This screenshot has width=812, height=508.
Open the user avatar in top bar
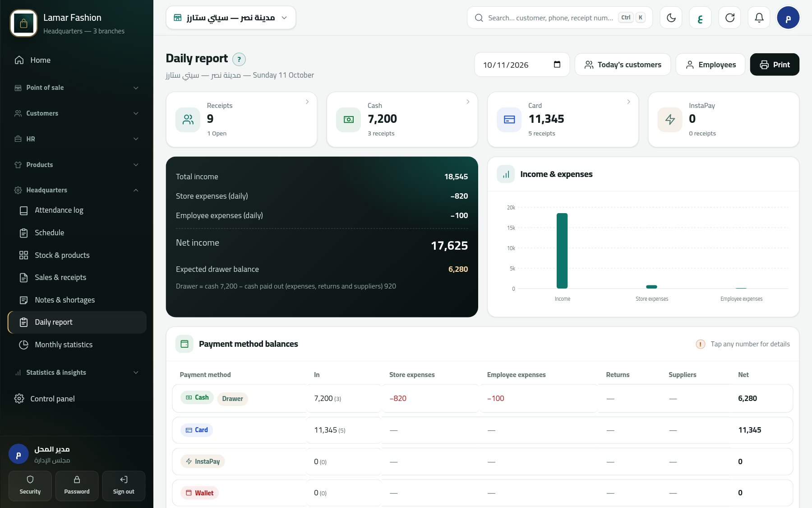788,18
